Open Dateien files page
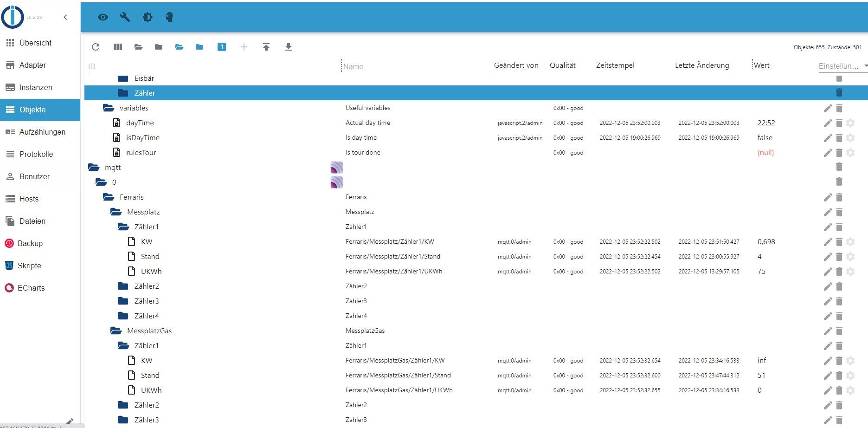The height and width of the screenshot is (428, 868). [40, 221]
